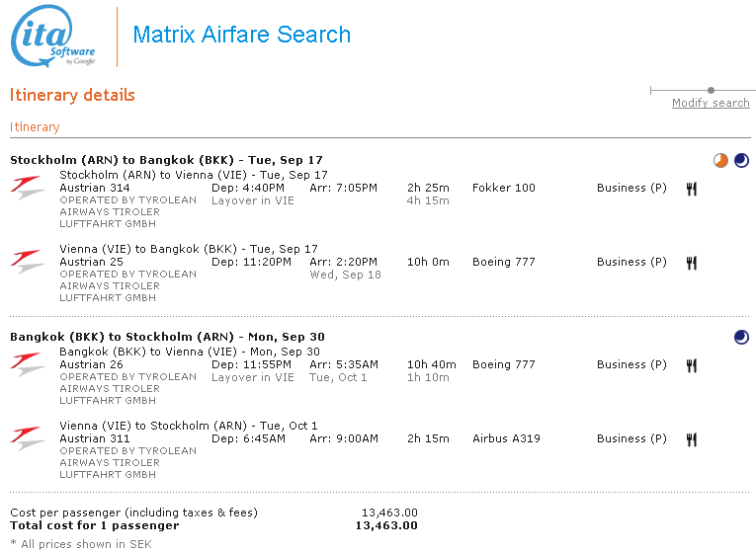Click the meal icon for Austrian 311
This screenshot has height=552, width=756.
tap(692, 439)
